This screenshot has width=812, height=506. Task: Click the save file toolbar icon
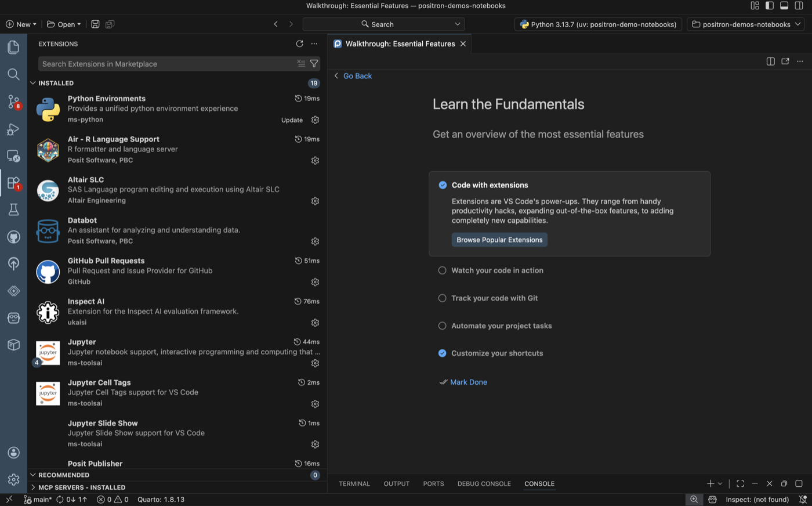click(x=95, y=24)
